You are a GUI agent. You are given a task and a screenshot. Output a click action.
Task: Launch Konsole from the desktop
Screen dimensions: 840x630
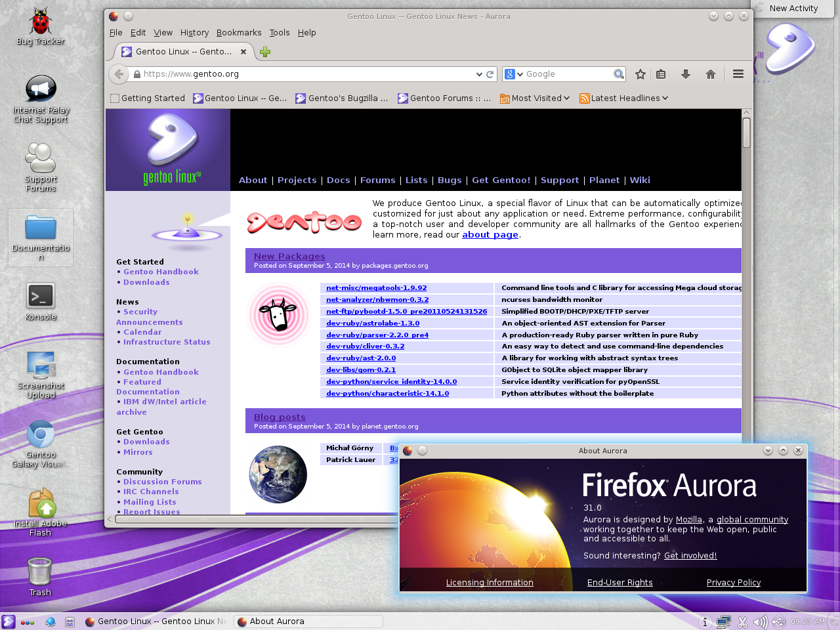41,301
